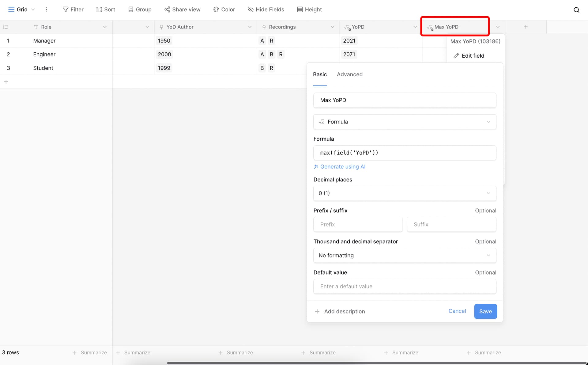Viewport: 588px width, 365px height.
Task: Click the search magnifier icon
Action: coord(576,10)
